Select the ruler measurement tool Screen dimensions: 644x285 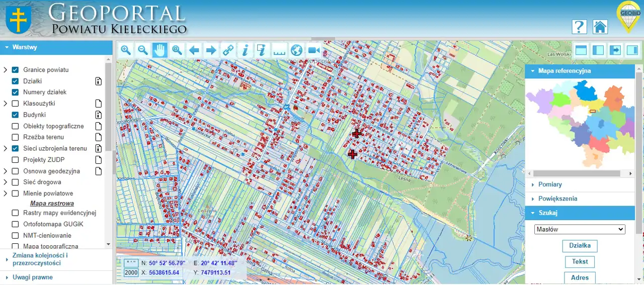[x=279, y=50]
